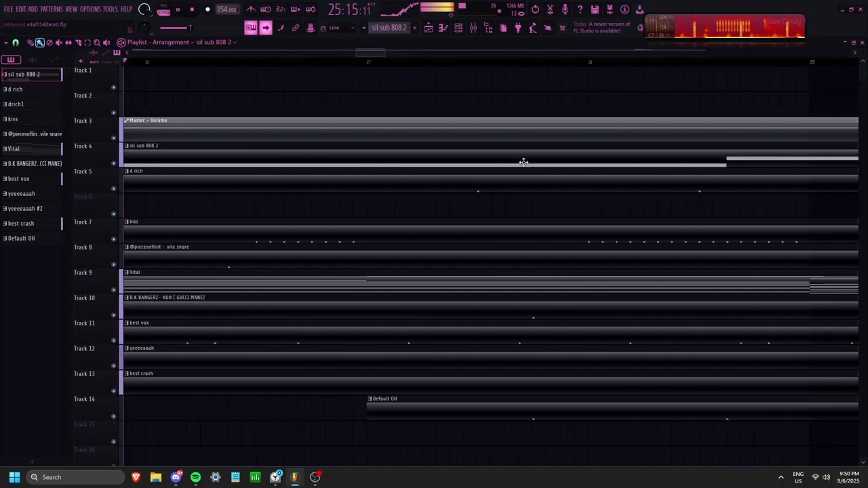Open the mixer icon
The width and height of the screenshot is (868, 488).
pyautogui.click(x=473, y=28)
